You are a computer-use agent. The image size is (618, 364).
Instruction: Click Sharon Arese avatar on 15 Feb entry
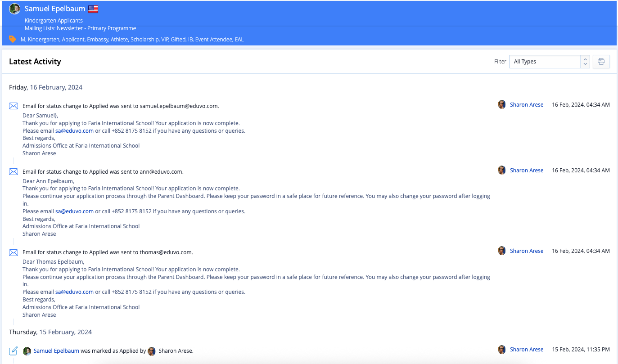(501, 350)
